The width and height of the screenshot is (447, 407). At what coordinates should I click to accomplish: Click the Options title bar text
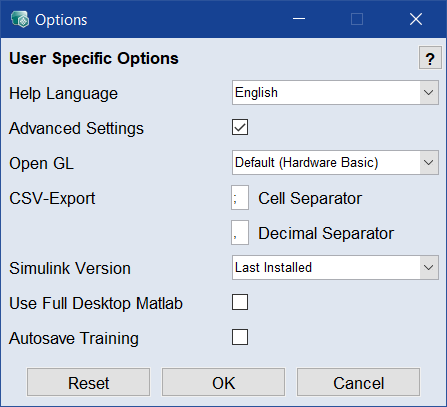(61, 20)
